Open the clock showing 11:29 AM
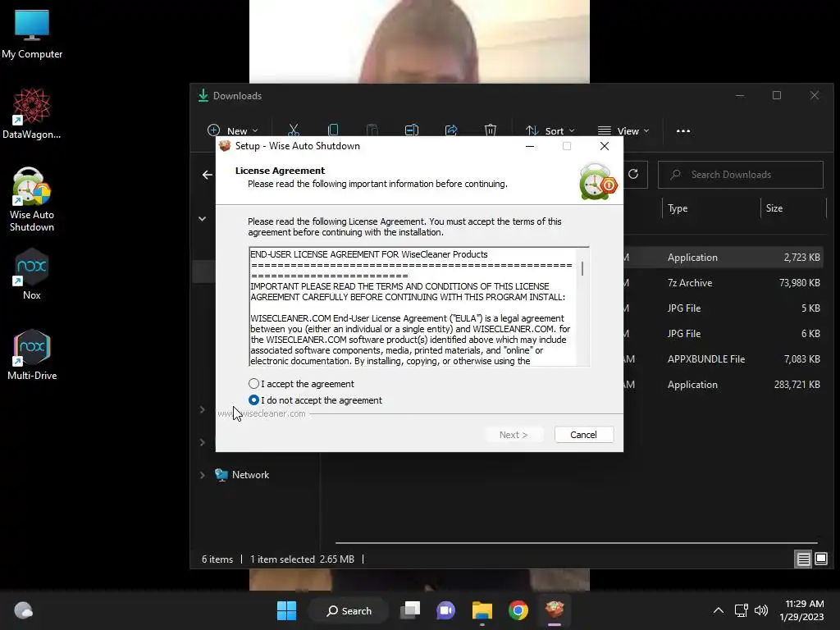The image size is (840, 630). (x=801, y=610)
